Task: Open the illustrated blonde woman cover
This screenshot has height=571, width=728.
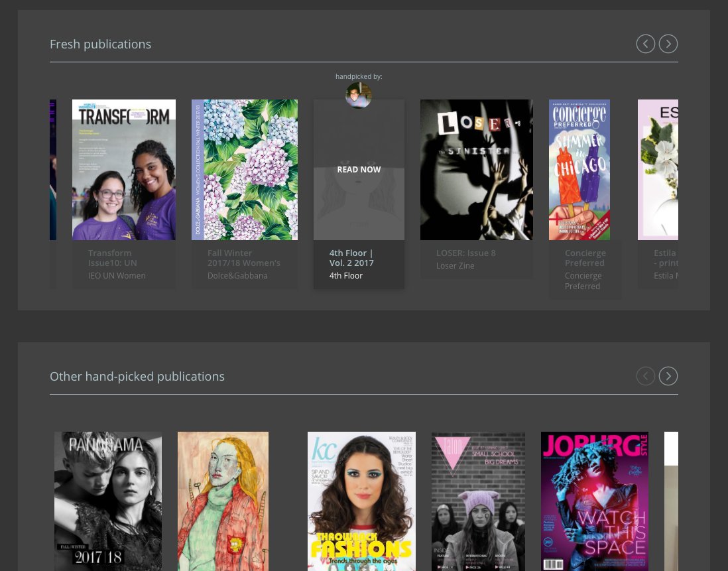Action: [x=223, y=501]
